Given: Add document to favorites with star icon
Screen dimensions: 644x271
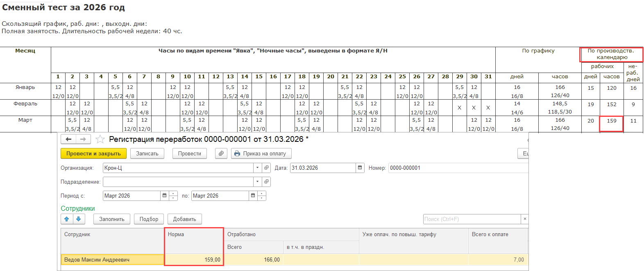Looking at the screenshot, I should [x=100, y=139].
